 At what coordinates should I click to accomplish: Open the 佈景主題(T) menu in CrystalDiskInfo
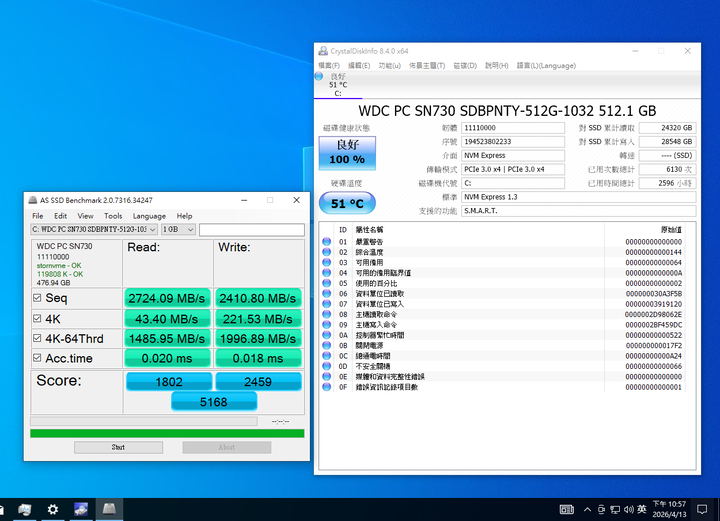(427, 66)
